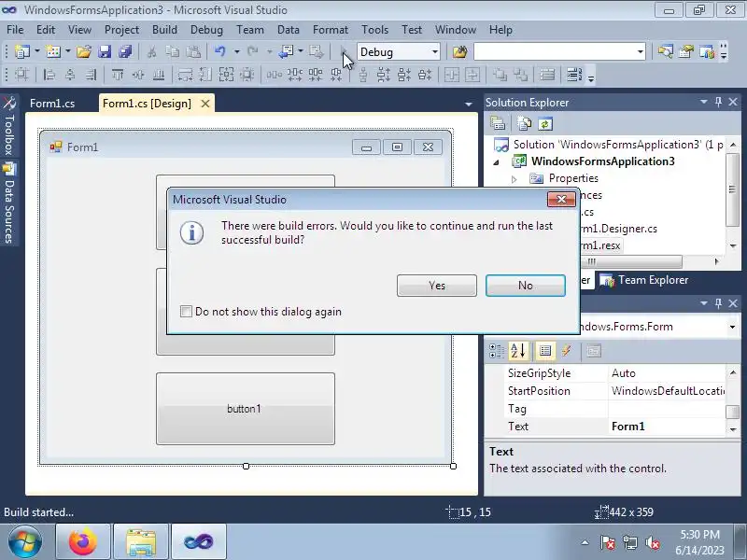
Task: Click the Windows Start button
Action: pyautogui.click(x=24, y=542)
